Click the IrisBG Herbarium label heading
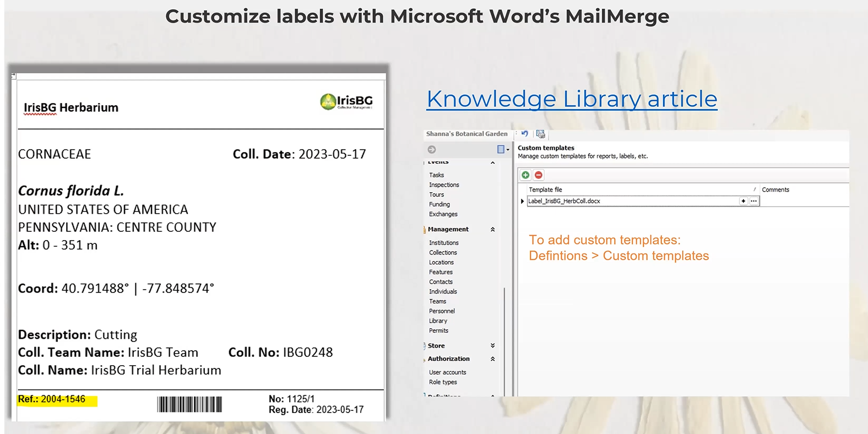868x434 pixels. [x=70, y=107]
